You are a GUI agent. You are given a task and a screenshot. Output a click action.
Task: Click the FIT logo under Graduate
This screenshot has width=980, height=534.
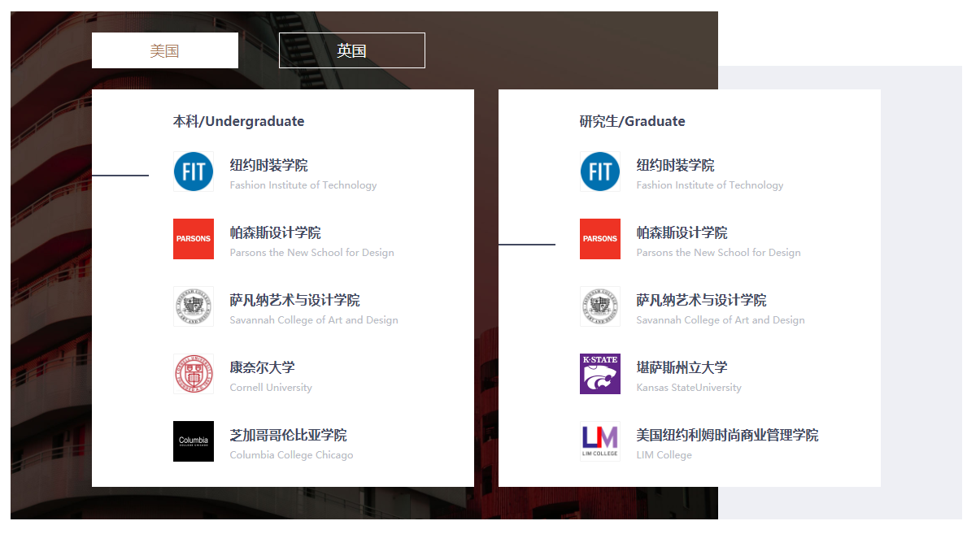(600, 171)
